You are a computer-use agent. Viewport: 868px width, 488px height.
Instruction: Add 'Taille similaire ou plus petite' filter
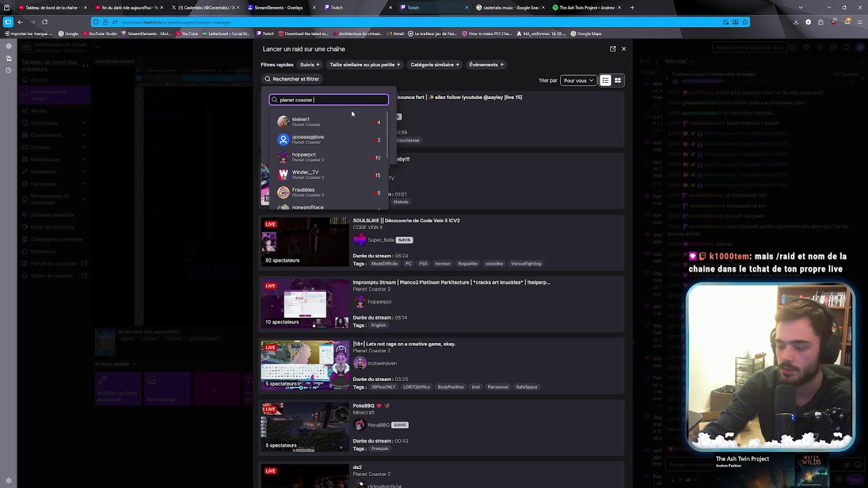tap(365, 64)
